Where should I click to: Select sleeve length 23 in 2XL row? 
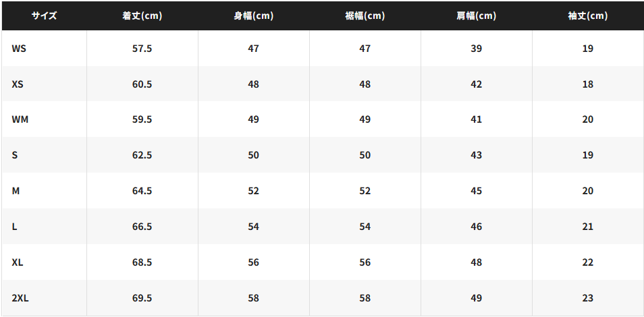588,298
